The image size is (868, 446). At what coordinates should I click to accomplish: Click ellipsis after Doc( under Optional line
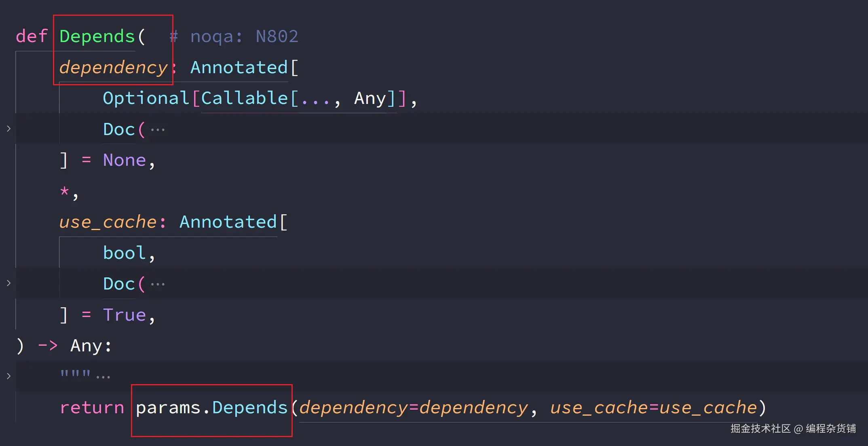click(x=158, y=130)
